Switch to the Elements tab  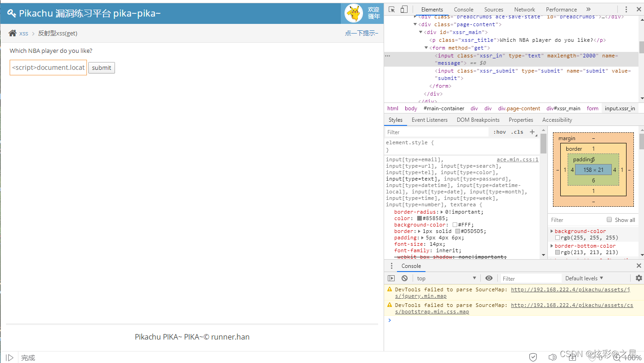click(432, 9)
